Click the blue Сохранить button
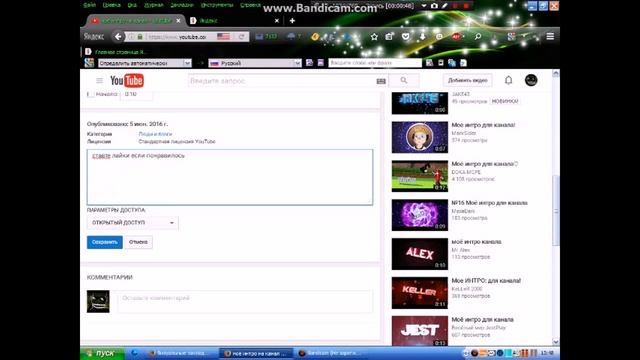 coord(104,242)
